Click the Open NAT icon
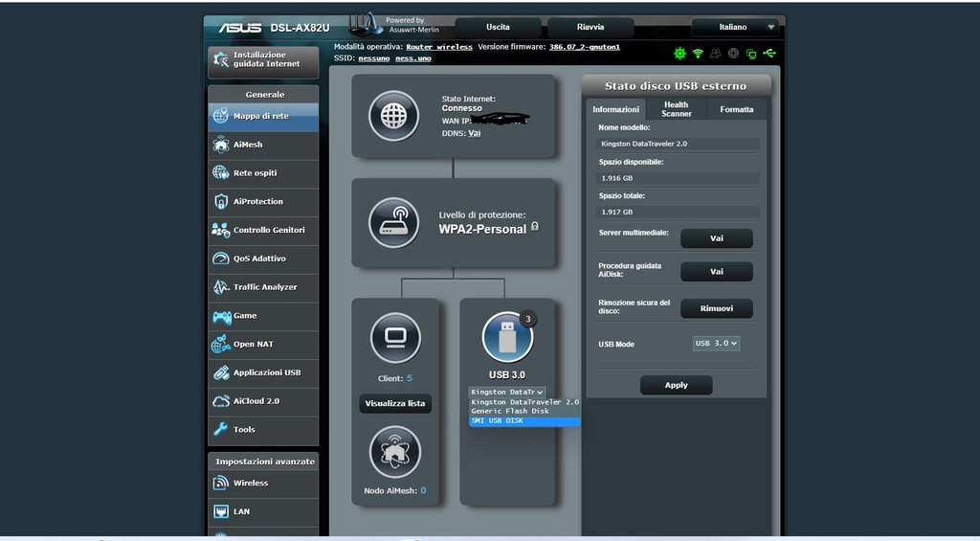 click(x=221, y=344)
